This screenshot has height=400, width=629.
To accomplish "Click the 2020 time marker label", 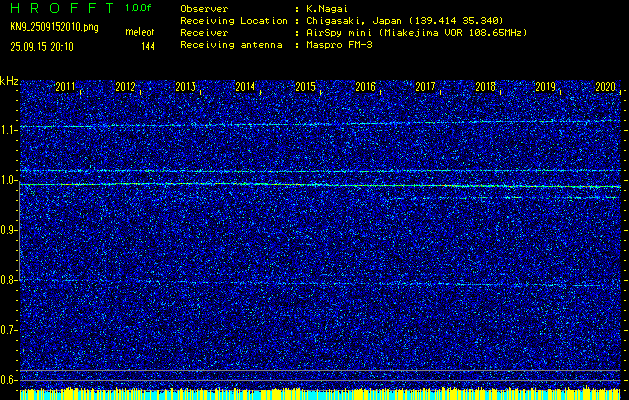I will tap(605, 87).
